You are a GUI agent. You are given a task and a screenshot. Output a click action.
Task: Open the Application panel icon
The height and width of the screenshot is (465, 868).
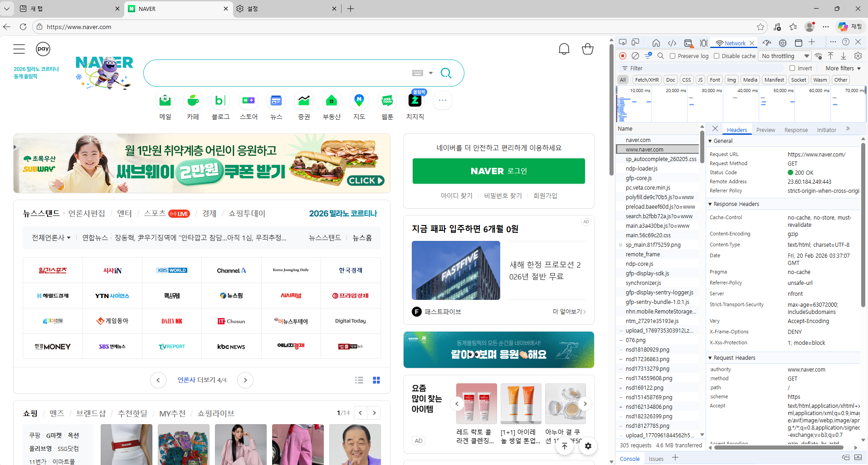point(799,43)
